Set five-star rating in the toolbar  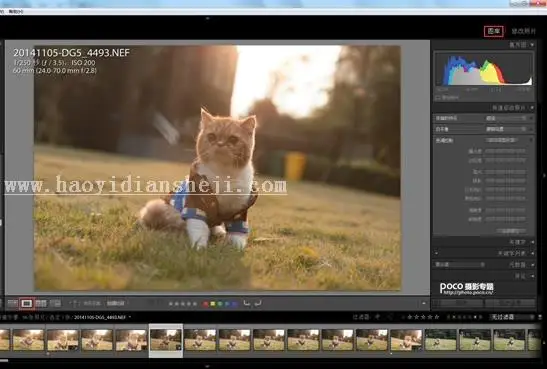(195, 304)
